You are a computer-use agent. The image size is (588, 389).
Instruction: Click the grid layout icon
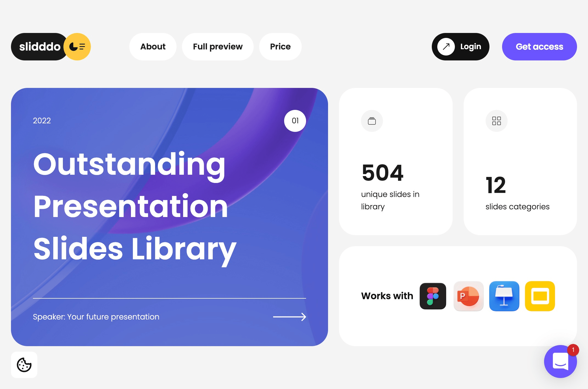click(x=497, y=121)
